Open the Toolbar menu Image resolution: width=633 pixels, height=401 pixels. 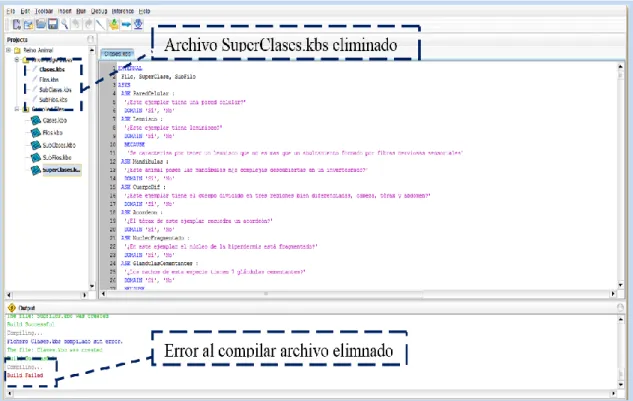coord(44,11)
